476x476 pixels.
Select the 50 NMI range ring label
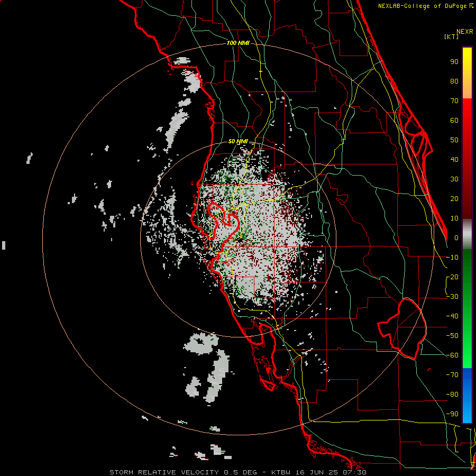click(238, 141)
